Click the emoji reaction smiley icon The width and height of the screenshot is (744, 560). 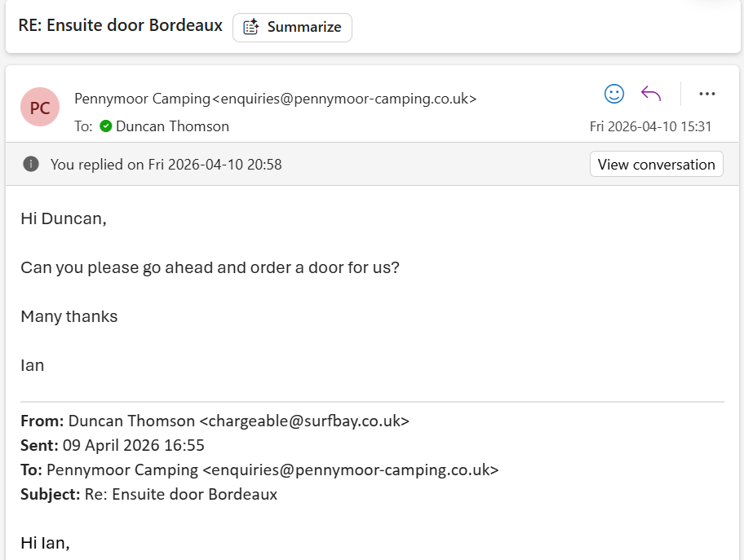(x=614, y=94)
